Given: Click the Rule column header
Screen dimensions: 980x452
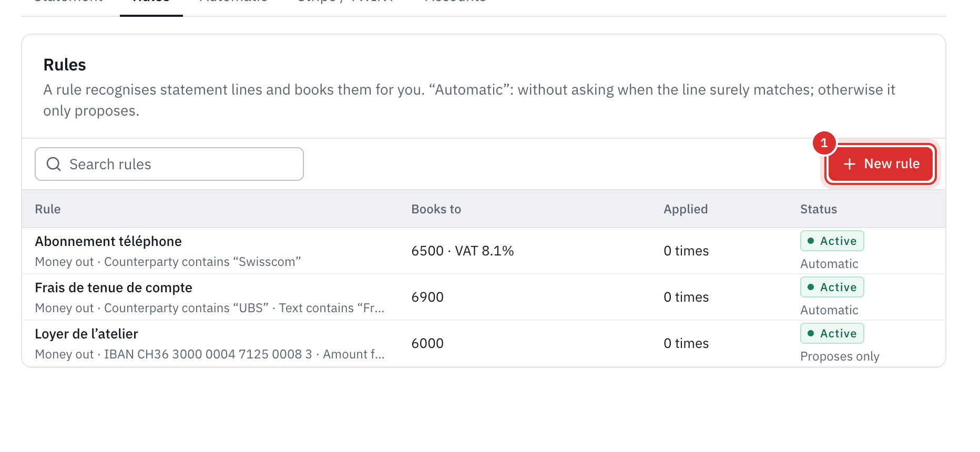Looking at the screenshot, I should point(48,209).
